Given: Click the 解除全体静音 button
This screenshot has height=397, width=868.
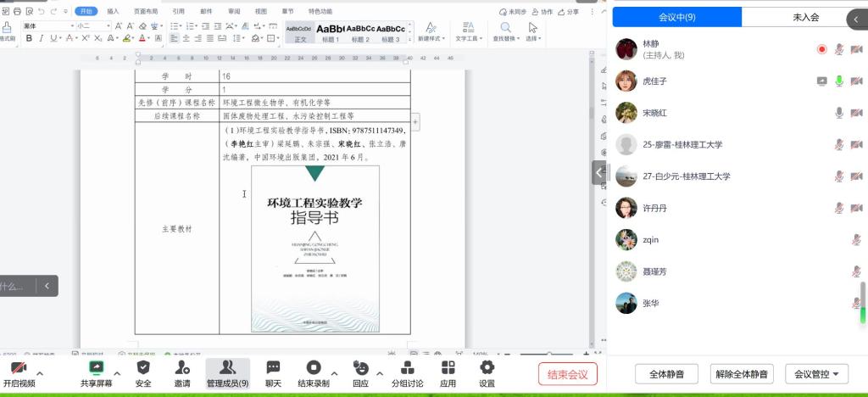Looking at the screenshot, I should 742,373.
